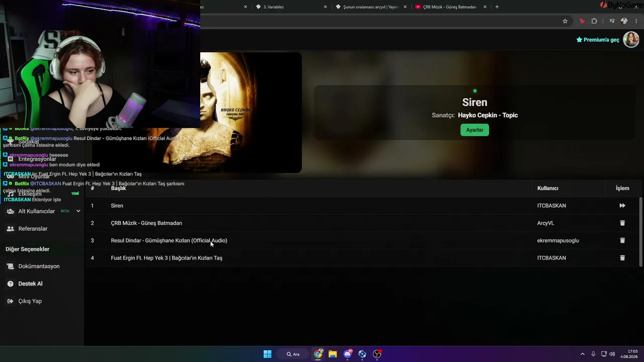
Task: Close the Şunun sıralaması: arcyvl tab
Action: tap(405, 7)
